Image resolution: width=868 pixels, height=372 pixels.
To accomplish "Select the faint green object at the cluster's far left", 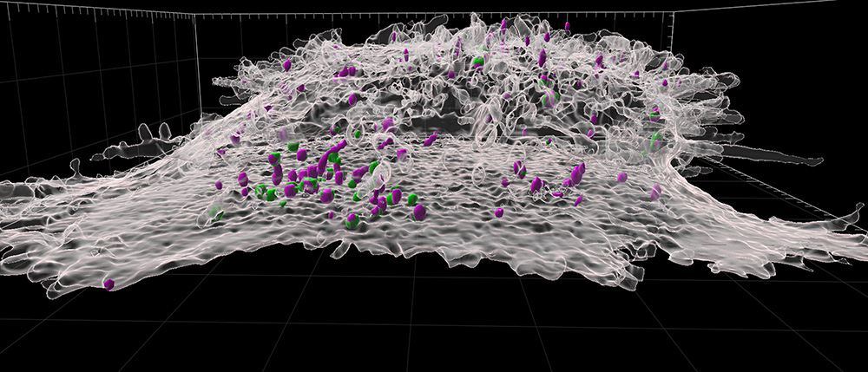I will click(x=216, y=213).
